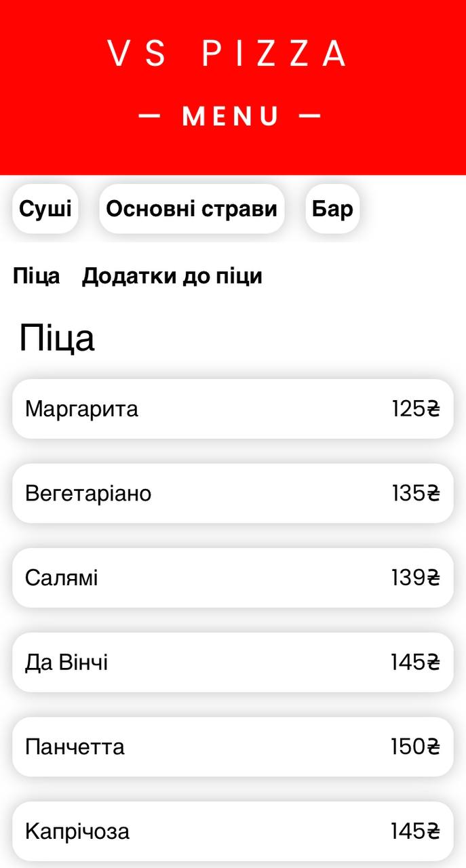The width and height of the screenshot is (466, 868).
Task: Open the Основні страви category tab
Action: click(192, 209)
